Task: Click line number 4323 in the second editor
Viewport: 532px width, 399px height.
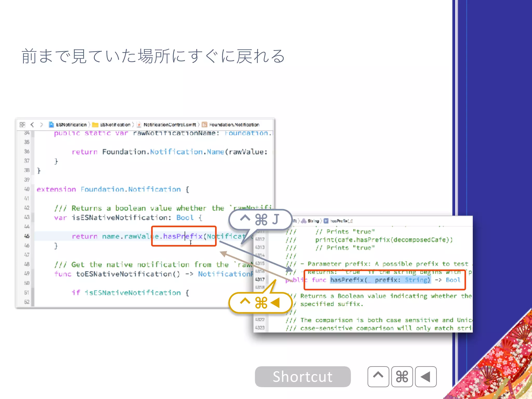Action: pyautogui.click(x=260, y=328)
